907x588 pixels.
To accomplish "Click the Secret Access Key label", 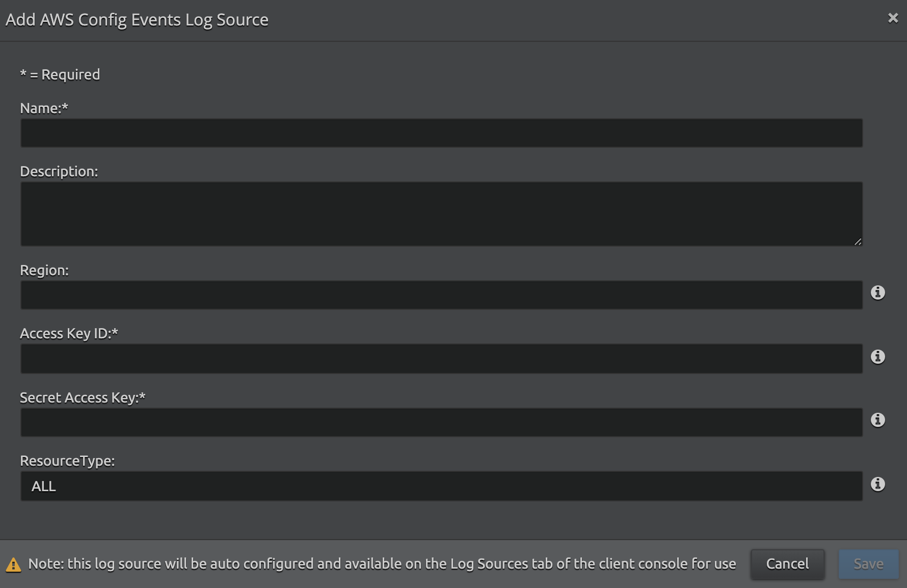I will [83, 397].
